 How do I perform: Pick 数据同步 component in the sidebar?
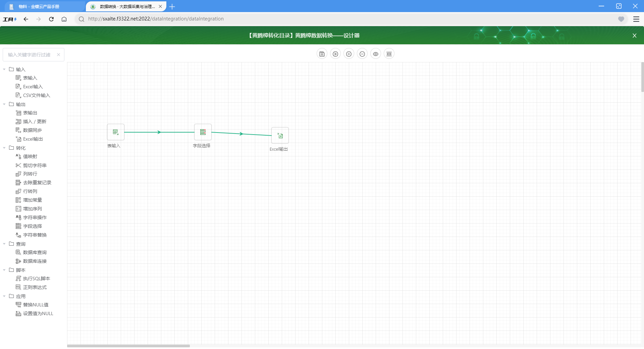click(x=29, y=130)
